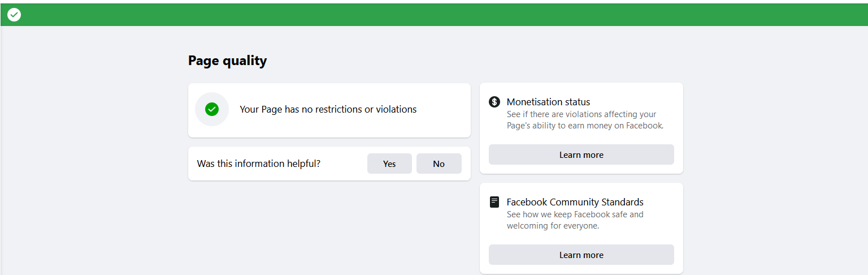Click the white checkmark icon in green banner
The height and width of the screenshot is (275, 868).
pos(14,15)
